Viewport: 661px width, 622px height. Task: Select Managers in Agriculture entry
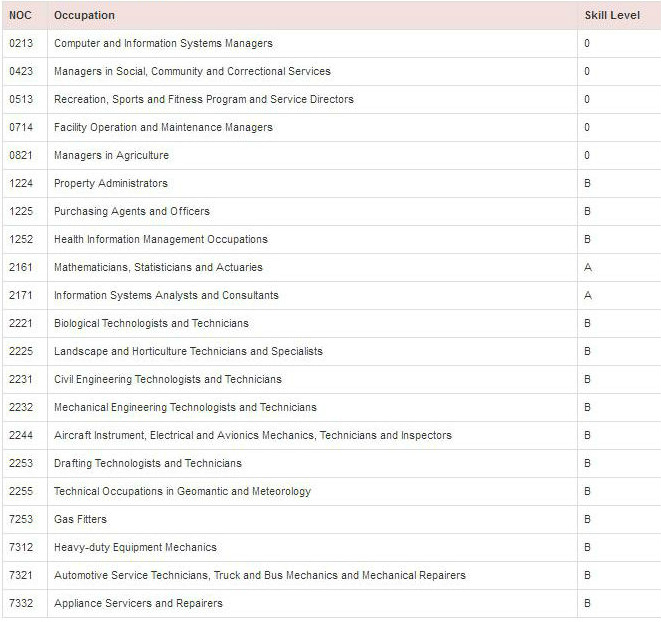111,155
